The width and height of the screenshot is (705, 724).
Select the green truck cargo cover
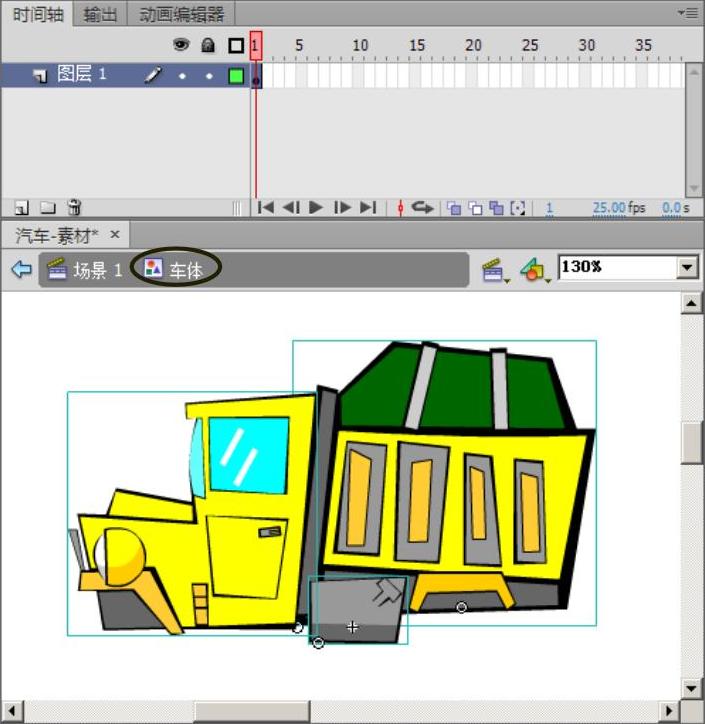tap(457, 386)
